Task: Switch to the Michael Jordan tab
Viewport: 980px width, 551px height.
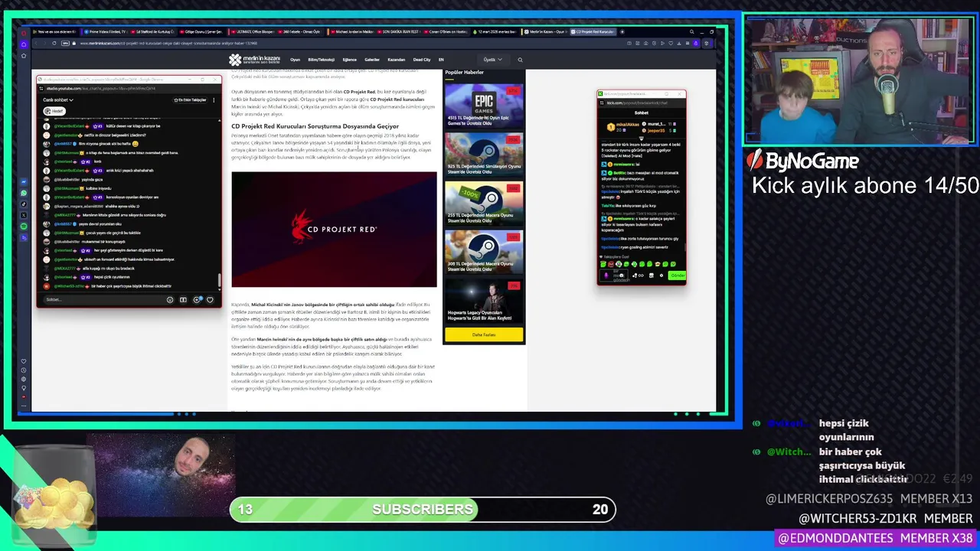Action: (x=354, y=32)
